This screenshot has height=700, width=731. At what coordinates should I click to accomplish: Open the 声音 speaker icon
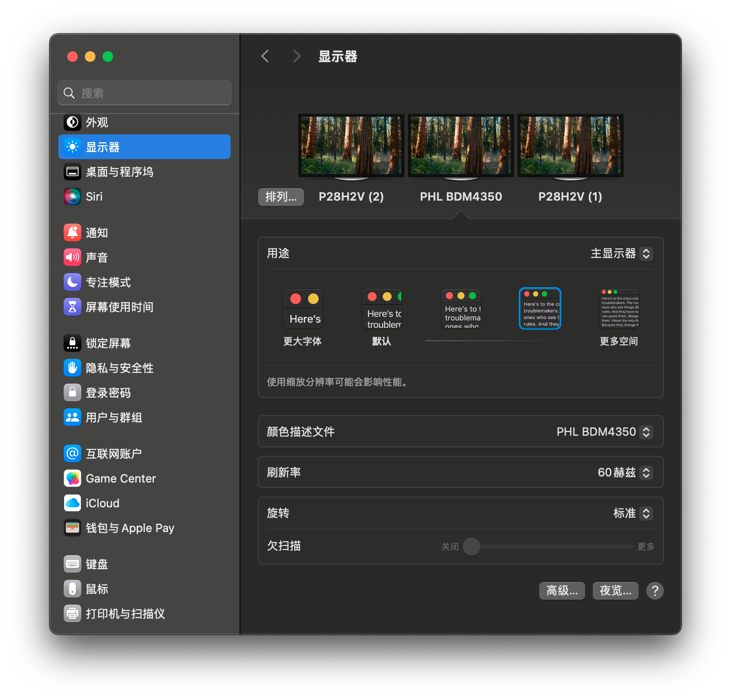(72, 257)
